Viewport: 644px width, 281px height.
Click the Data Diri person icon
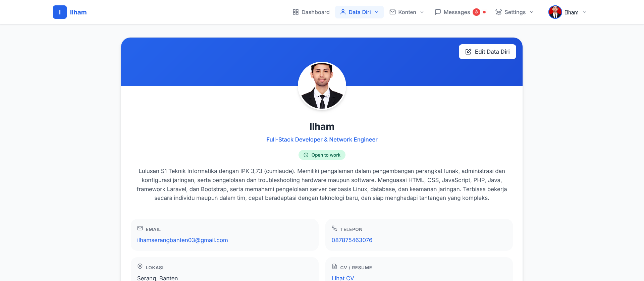pos(343,12)
